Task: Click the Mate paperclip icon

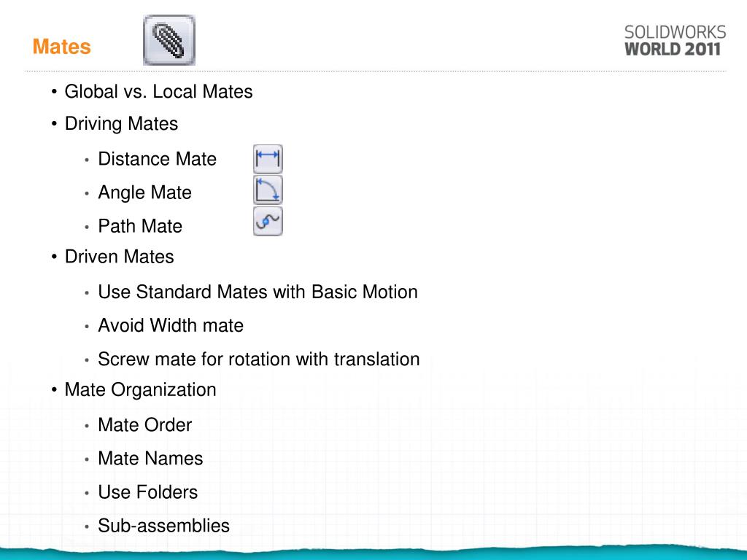Action: [169, 40]
